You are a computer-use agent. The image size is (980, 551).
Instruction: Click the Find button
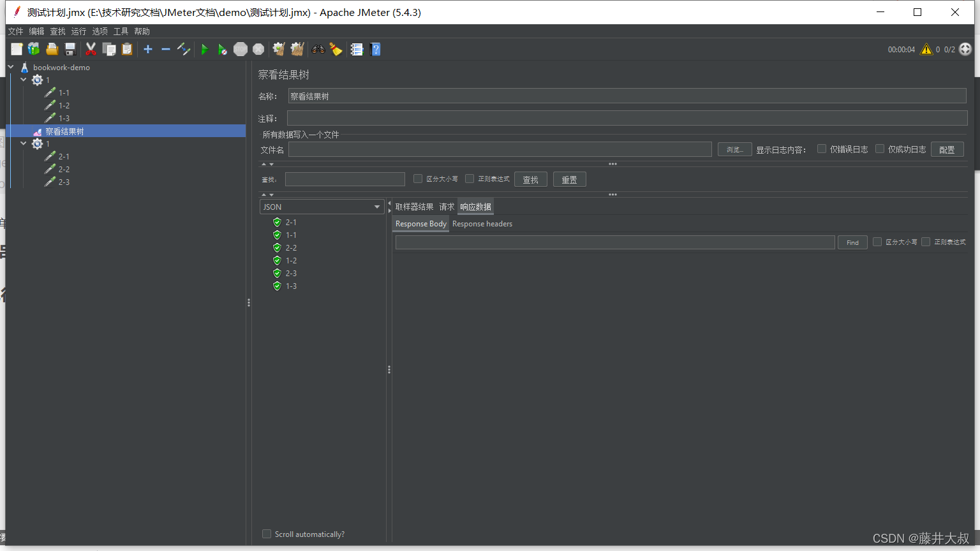(852, 242)
